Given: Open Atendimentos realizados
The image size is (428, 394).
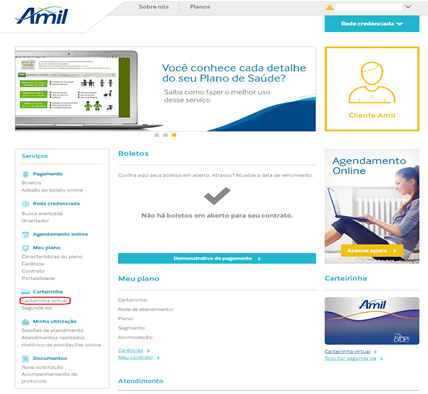Looking at the screenshot, I should pyautogui.click(x=53, y=338).
